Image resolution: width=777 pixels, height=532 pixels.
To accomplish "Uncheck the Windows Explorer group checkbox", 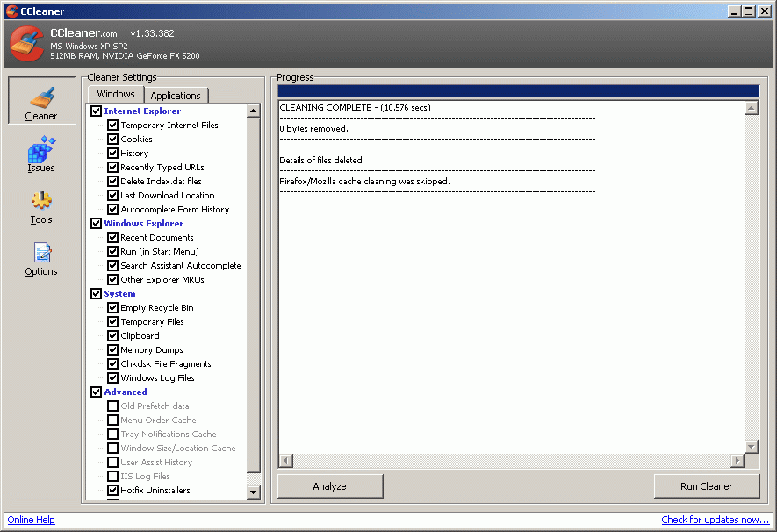I will point(96,223).
